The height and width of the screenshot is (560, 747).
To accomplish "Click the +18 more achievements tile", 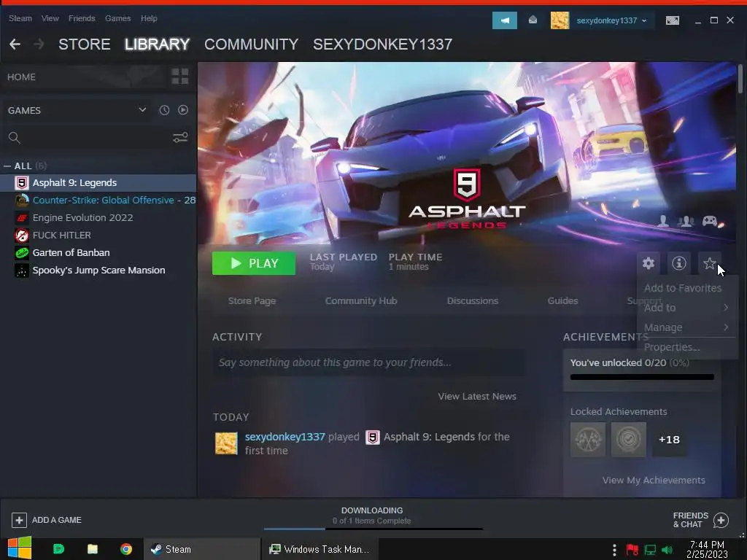I will (x=670, y=439).
